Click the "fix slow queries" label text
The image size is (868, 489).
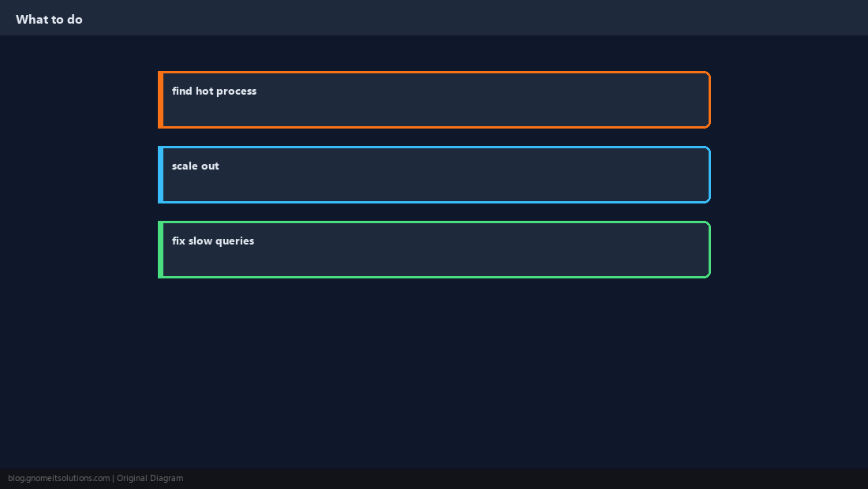pyautogui.click(x=212, y=241)
